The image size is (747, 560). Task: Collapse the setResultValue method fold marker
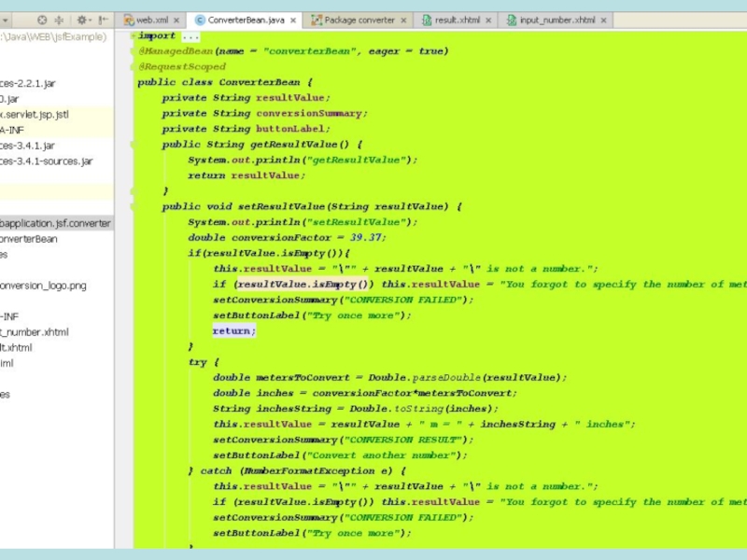click(132, 207)
